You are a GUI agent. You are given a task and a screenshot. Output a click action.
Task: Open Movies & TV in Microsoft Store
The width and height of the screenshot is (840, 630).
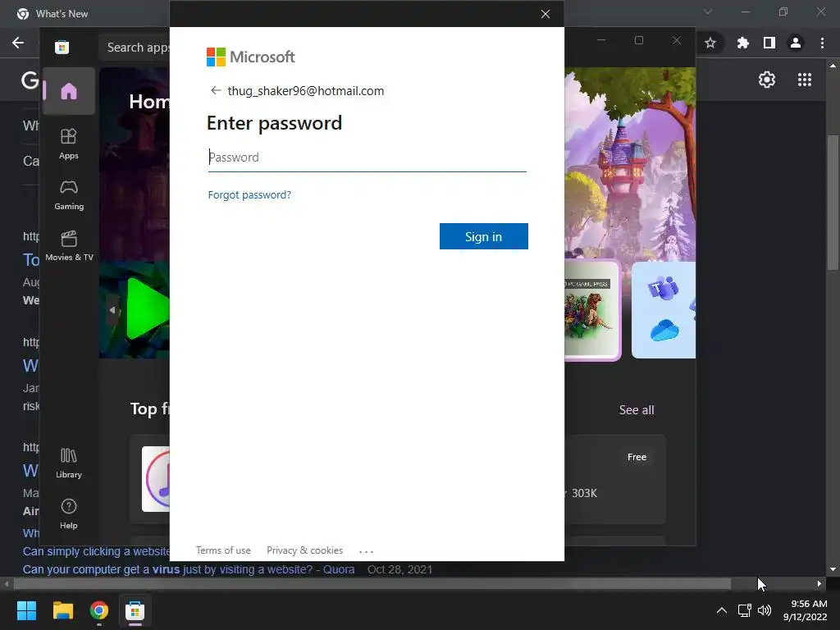(69, 246)
